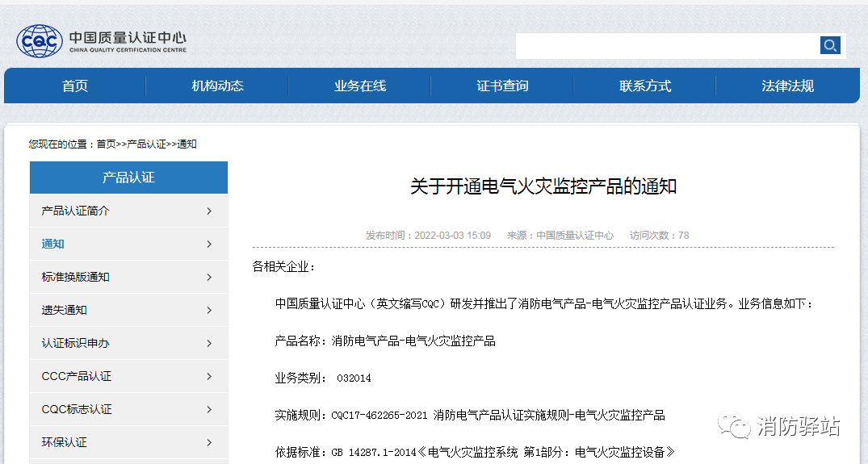Go to 证书查询 navigation item

point(502,86)
